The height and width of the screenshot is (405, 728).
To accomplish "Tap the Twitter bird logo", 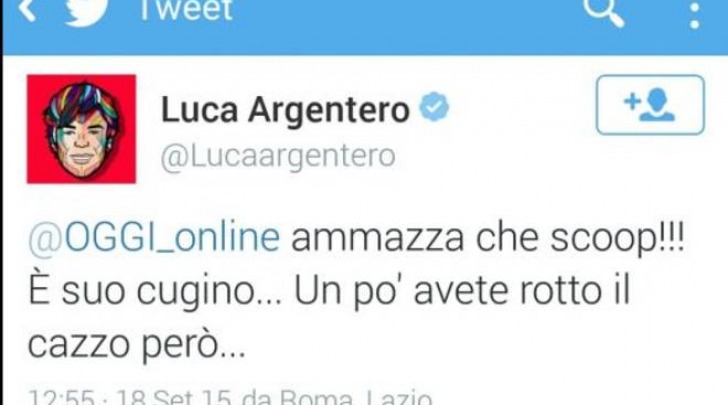I will coord(86,11).
